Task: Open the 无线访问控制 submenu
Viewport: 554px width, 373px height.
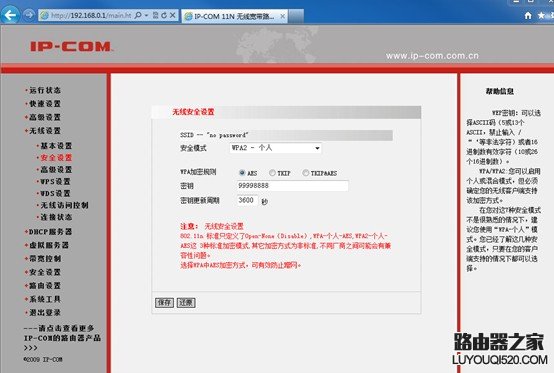Action: coord(64,205)
